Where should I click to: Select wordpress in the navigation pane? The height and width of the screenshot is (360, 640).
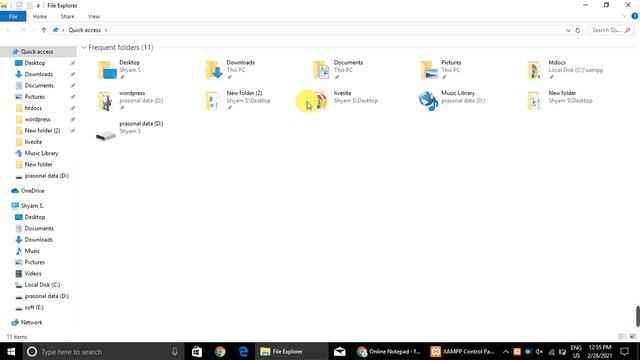[x=37, y=120]
